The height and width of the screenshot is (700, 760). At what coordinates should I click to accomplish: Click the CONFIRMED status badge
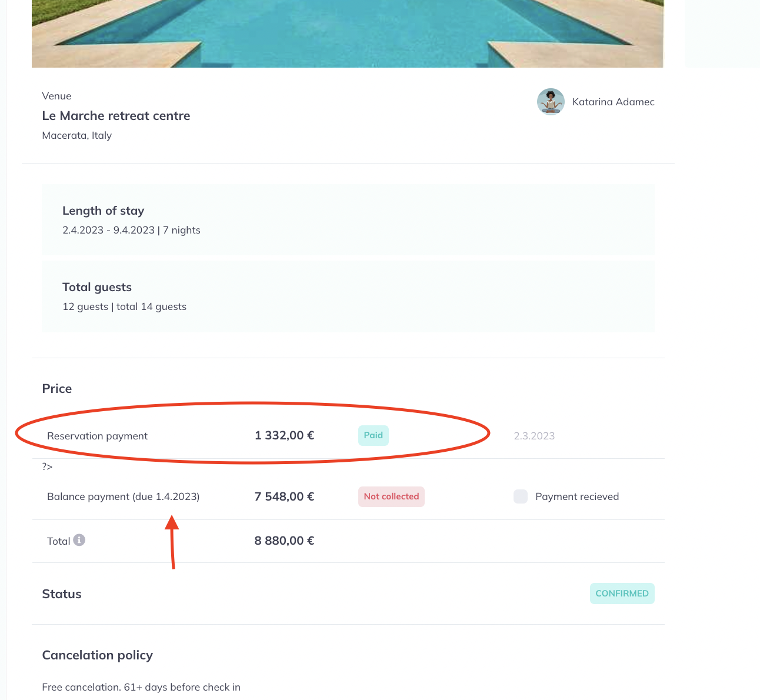click(622, 594)
